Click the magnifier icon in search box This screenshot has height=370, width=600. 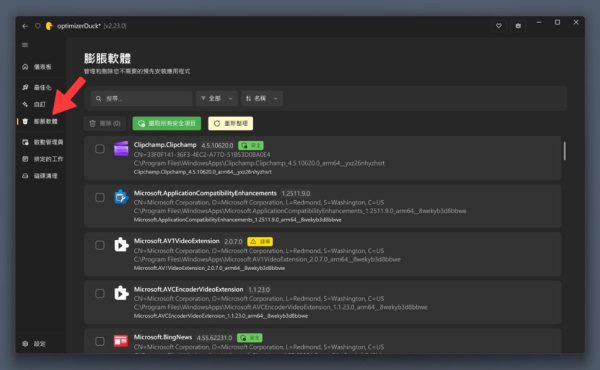pos(99,99)
